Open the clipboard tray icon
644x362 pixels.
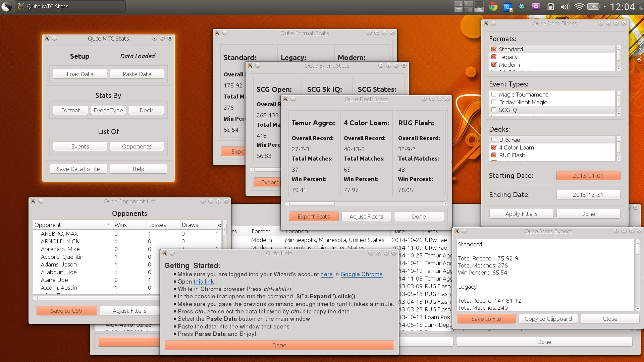coord(550,7)
